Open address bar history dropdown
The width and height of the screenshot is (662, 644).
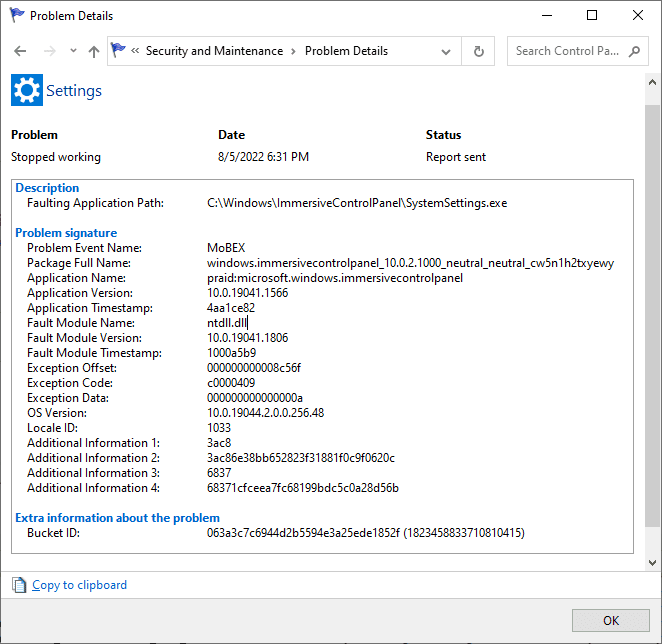point(445,52)
